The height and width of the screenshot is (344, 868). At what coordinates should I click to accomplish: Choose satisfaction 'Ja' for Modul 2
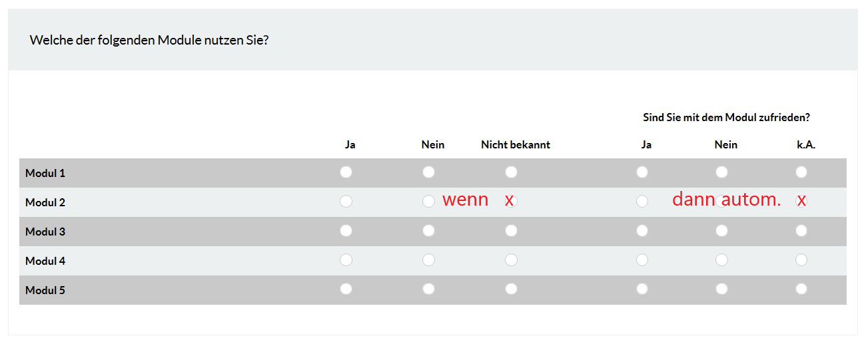point(642,202)
